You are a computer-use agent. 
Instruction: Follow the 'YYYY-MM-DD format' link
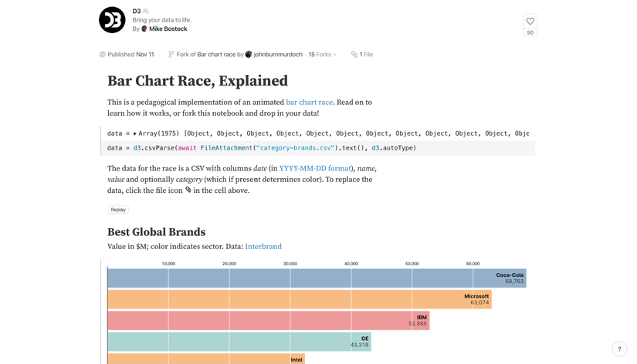point(315,168)
